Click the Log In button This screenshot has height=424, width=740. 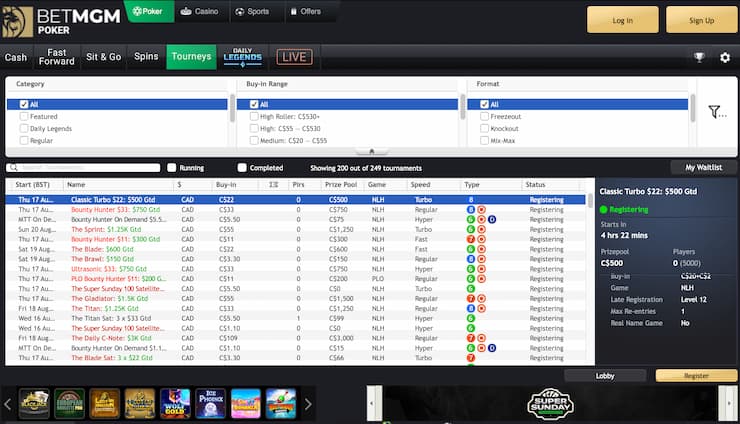(x=622, y=20)
